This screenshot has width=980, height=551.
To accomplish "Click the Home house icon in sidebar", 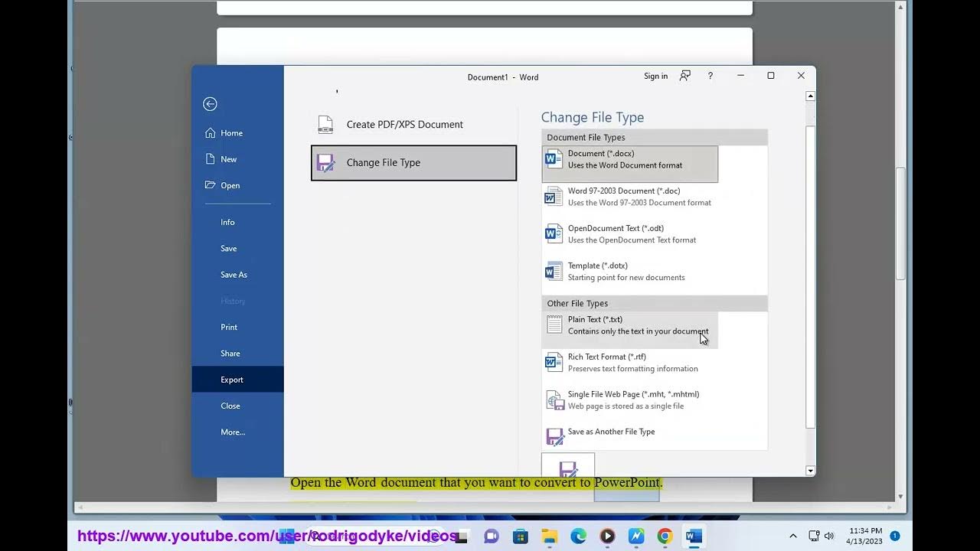I will (x=211, y=133).
